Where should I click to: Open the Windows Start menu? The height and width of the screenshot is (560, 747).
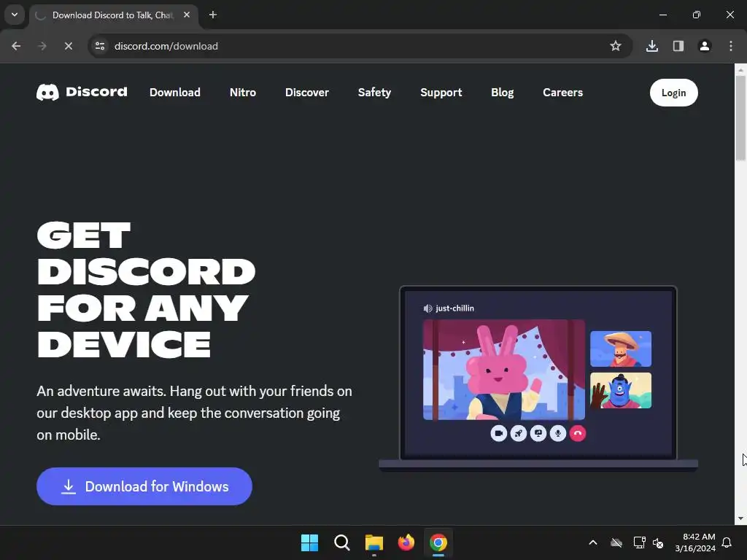click(309, 542)
